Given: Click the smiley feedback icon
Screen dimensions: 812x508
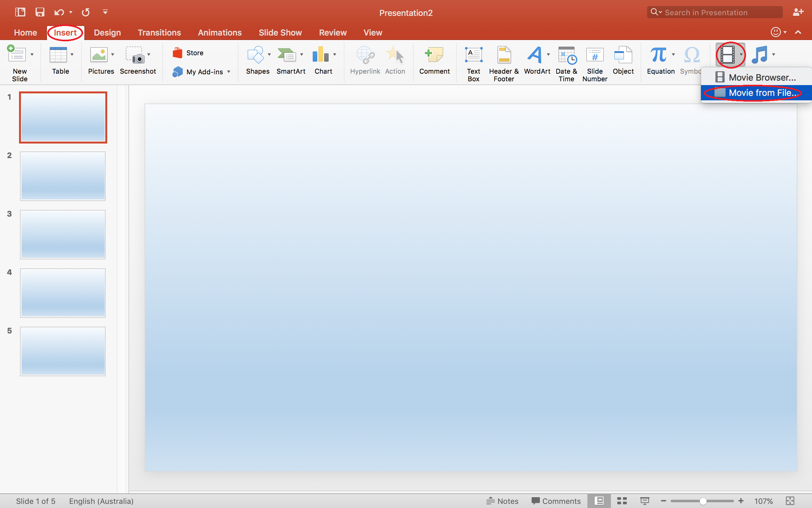Looking at the screenshot, I should tap(776, 32).
